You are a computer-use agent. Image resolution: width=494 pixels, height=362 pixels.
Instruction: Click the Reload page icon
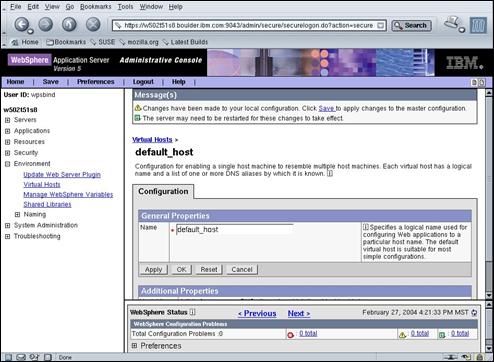point(69,24)
